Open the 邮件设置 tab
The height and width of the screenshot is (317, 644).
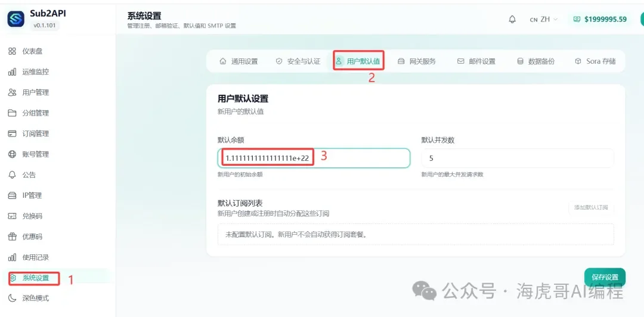476,61
